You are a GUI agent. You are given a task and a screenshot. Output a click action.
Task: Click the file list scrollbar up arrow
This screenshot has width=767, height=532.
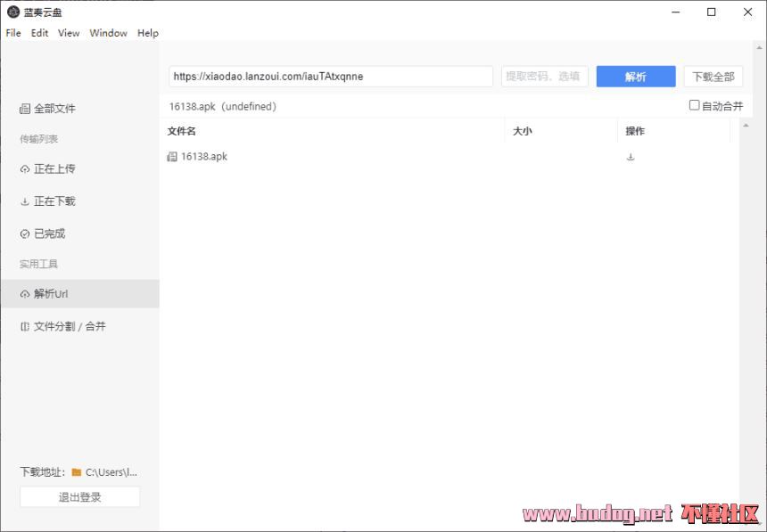pyautogui.click(x=746, y=127)
